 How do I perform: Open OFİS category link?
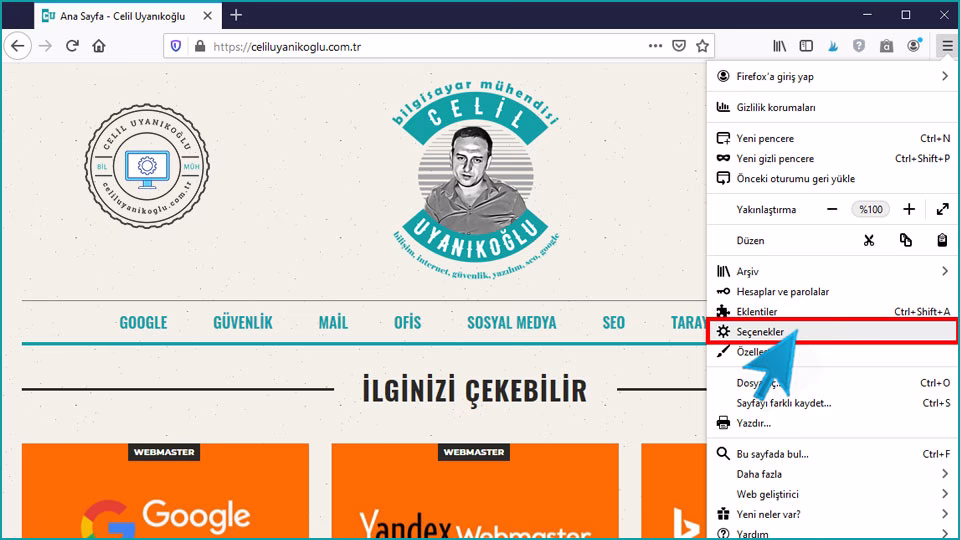pyautogui.click(x=408, y=323)
